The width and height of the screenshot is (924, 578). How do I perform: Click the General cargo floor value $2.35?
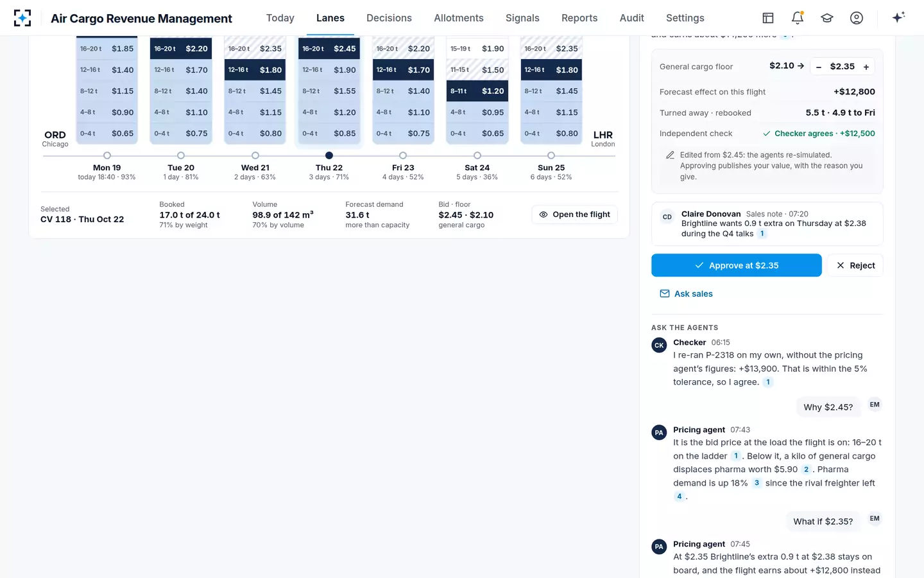[x=843, y=67]
